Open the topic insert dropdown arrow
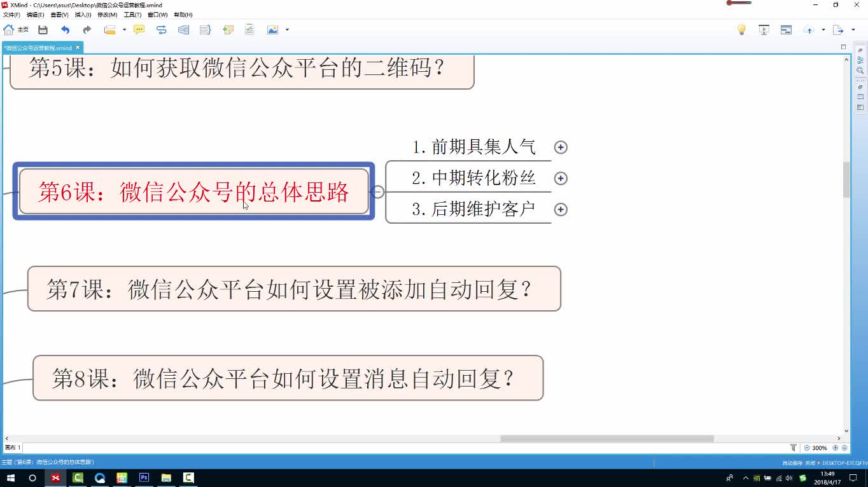Viewport: 868px width, 487px height. tap(123, 29)
